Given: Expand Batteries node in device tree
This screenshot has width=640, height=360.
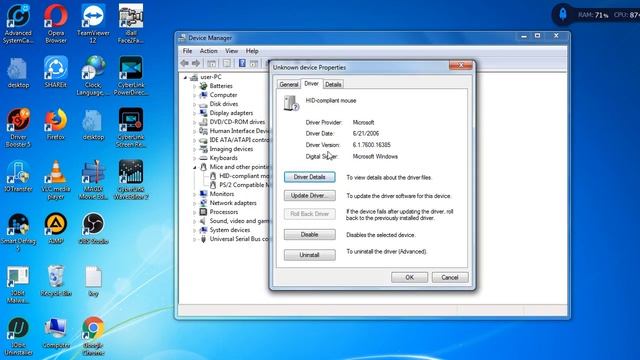Looking at the screenshot, I should [x=195, y=86].
